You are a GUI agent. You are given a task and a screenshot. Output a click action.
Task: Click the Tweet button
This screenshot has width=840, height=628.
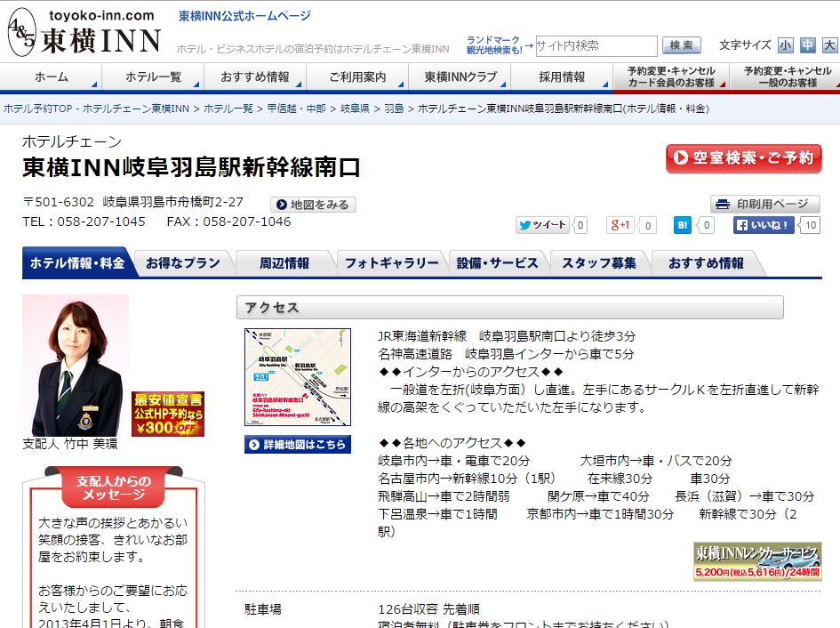542,225
